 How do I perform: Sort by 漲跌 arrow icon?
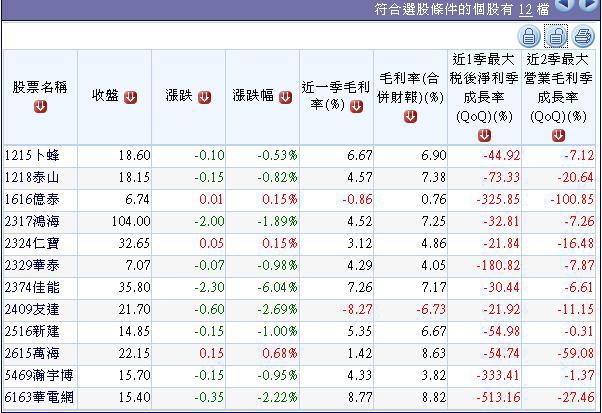(x=204, y=97)
